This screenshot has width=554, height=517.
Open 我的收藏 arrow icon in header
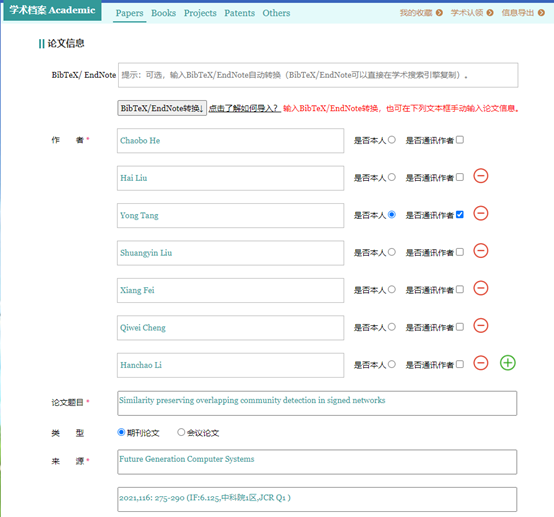[x=439, y=13]
